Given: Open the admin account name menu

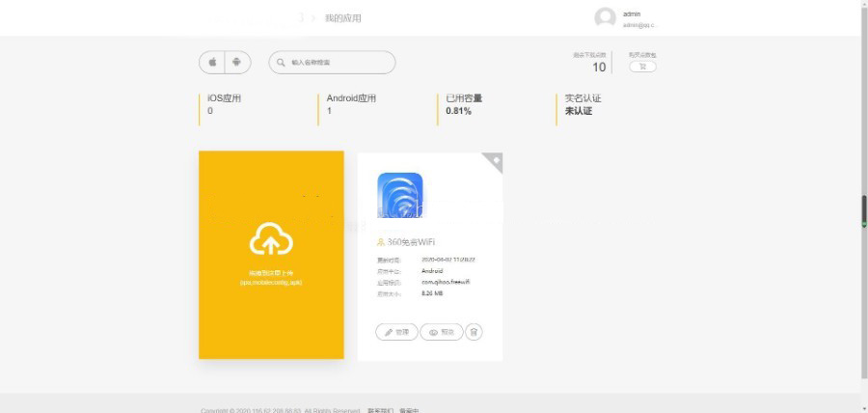Looking at the screenshot, I should (x=633, y=14).
